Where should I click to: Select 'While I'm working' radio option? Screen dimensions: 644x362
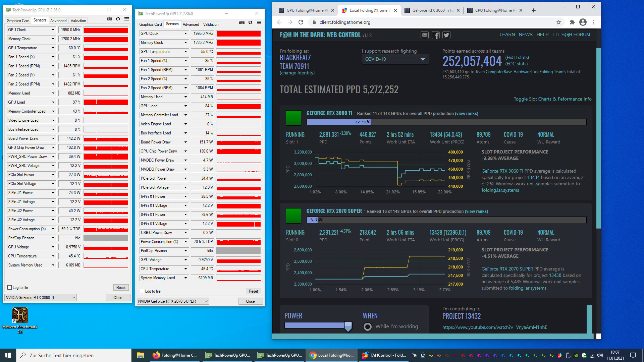pyautogui.click(x=368, y=326)
